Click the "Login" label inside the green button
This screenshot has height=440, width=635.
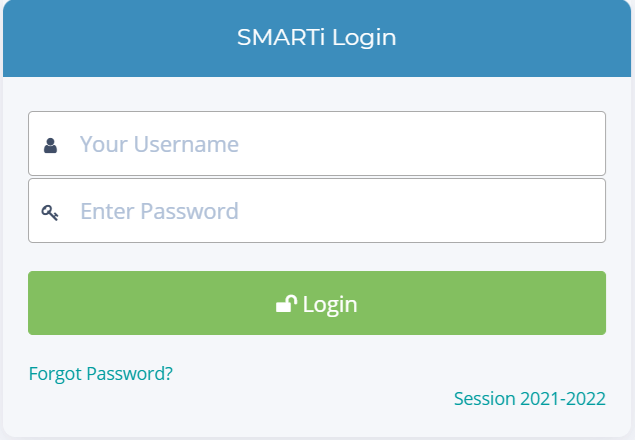coord(329,304)
